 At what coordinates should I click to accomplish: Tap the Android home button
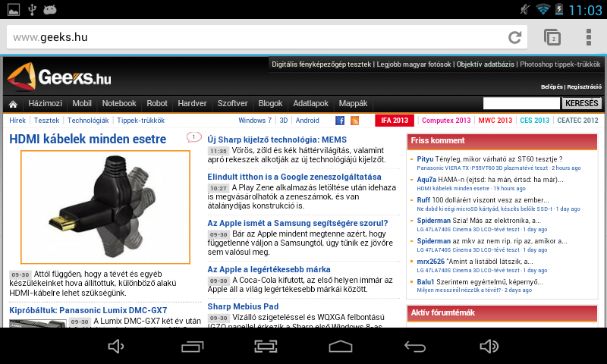[x=341, y=347]
